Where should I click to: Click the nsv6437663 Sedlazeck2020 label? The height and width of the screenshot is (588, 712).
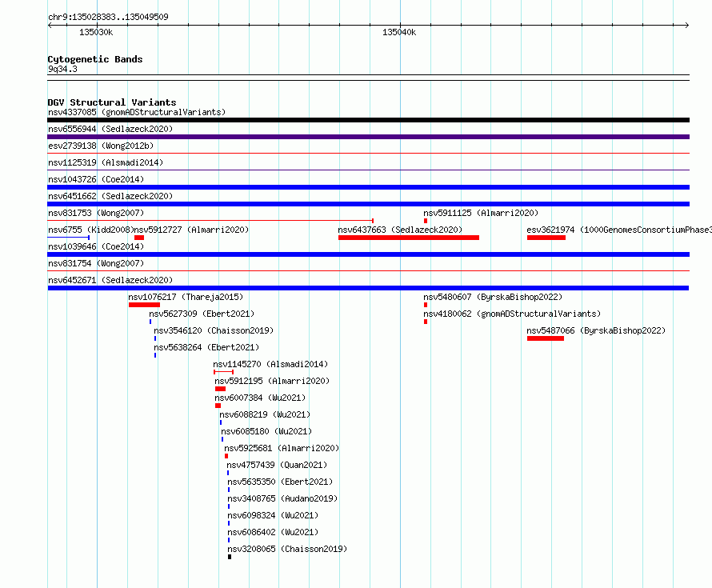pyautogui.click(x=400, y=230)
